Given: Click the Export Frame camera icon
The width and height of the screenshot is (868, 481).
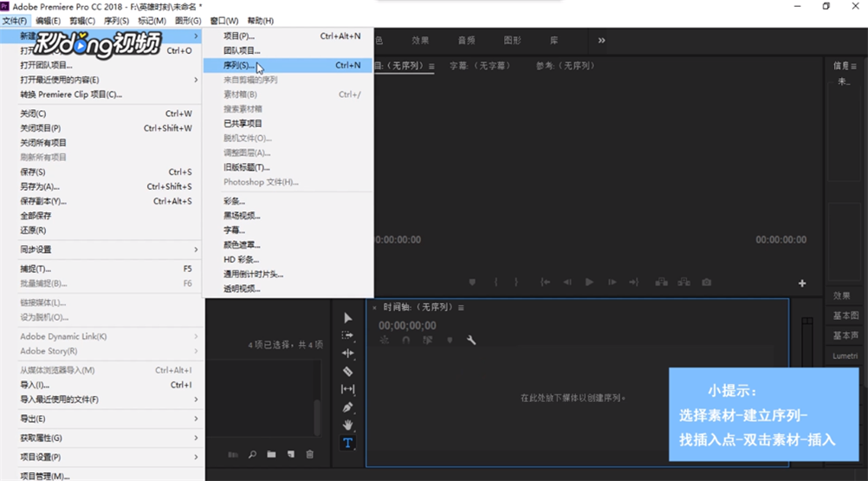Looking at the screenshot, I should 706,283.
